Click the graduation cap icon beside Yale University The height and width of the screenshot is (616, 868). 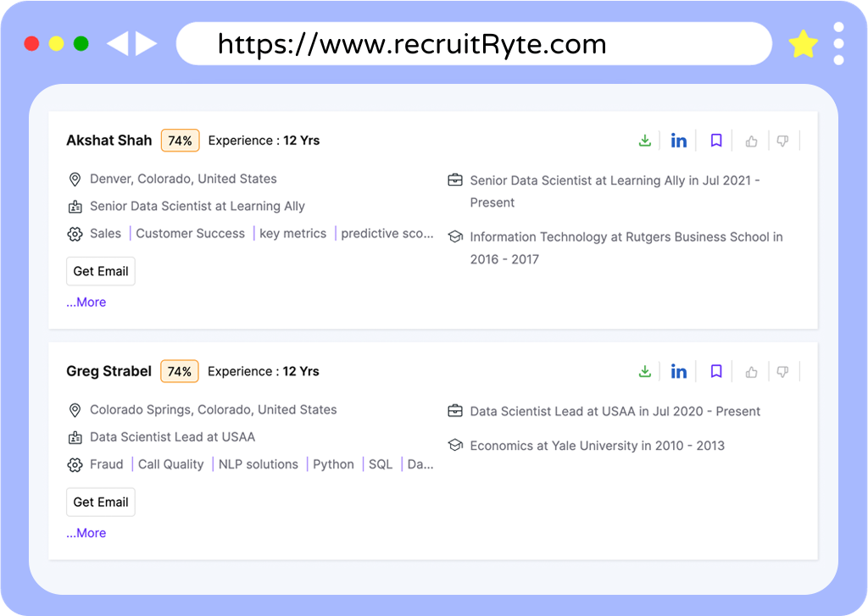click(x=454, y=445)
